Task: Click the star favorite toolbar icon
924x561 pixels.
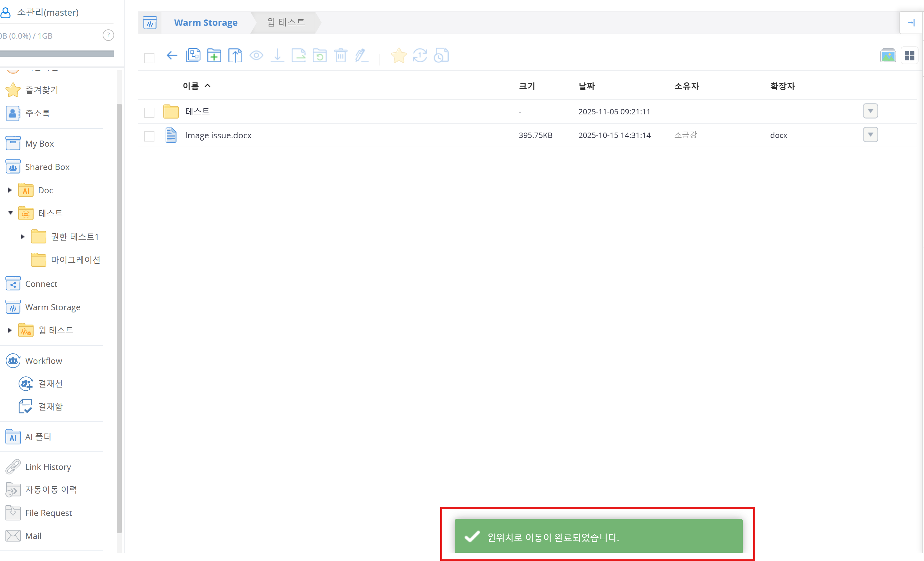Action: tap(398, 56)
